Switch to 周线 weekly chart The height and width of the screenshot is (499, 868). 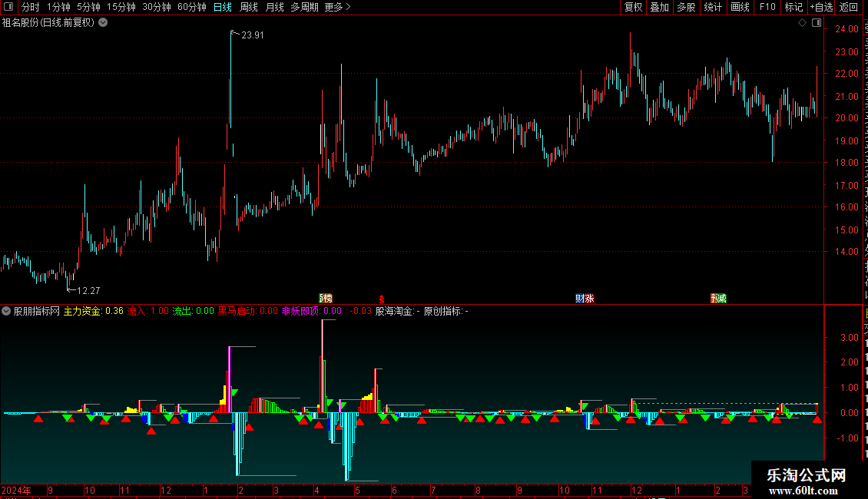(x=249, y=7)
